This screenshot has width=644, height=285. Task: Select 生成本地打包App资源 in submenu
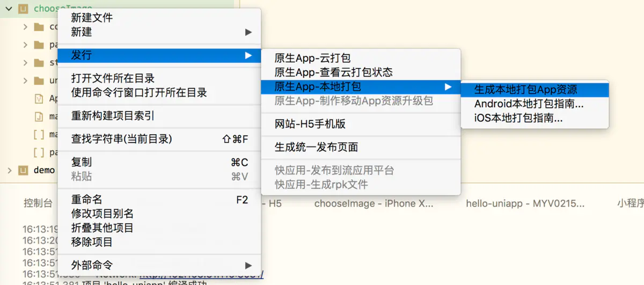coord(535,90)
